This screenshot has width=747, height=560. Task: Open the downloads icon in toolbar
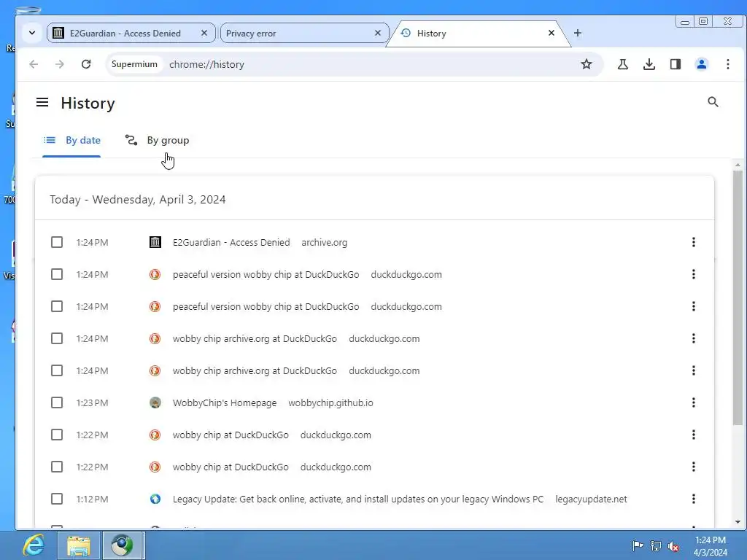[649, 64]
